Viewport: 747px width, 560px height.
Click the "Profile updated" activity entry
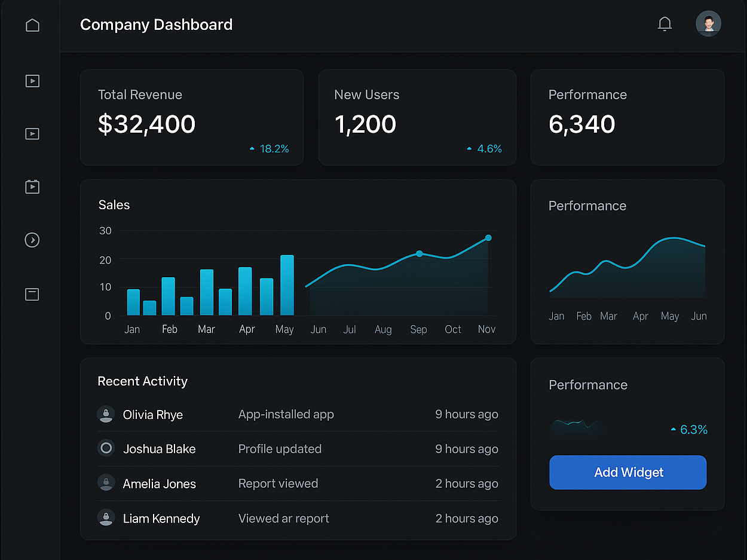[x=280, y=449]
